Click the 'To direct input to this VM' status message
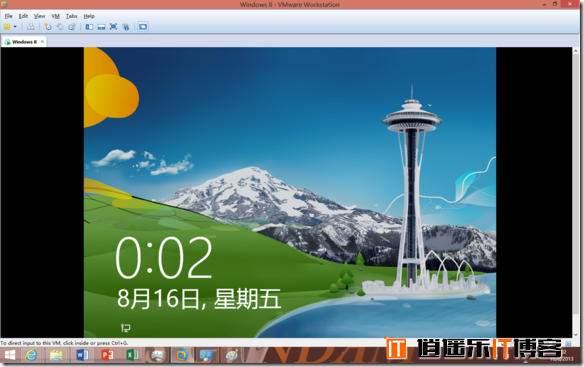This screenshot has width=584, height=367. point(64,343)
